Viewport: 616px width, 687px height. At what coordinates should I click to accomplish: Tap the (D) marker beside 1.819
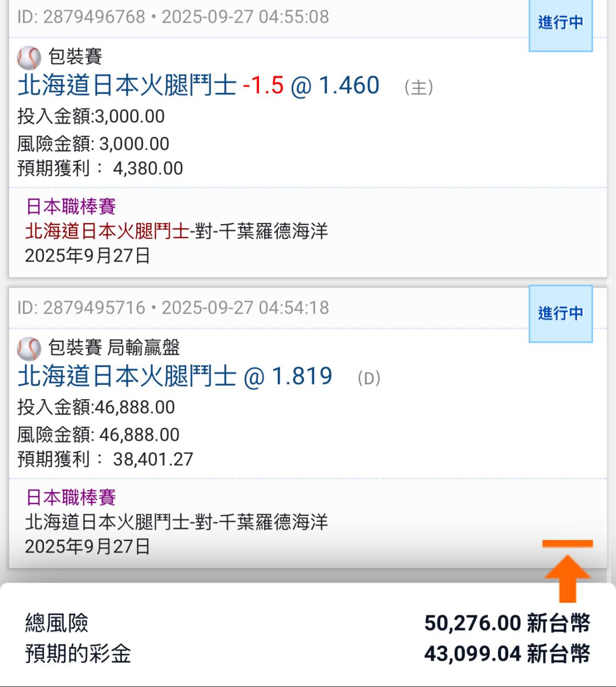(369, 378)
